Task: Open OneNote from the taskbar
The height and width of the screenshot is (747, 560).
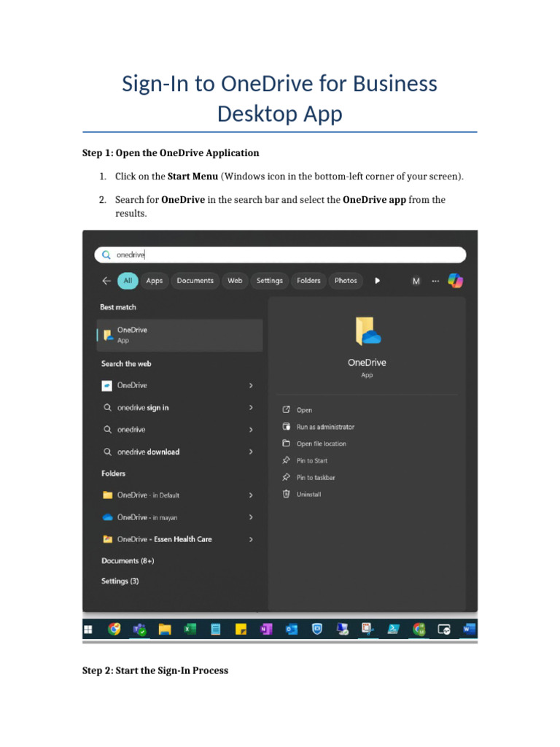Action: click(x=266, y=630)
